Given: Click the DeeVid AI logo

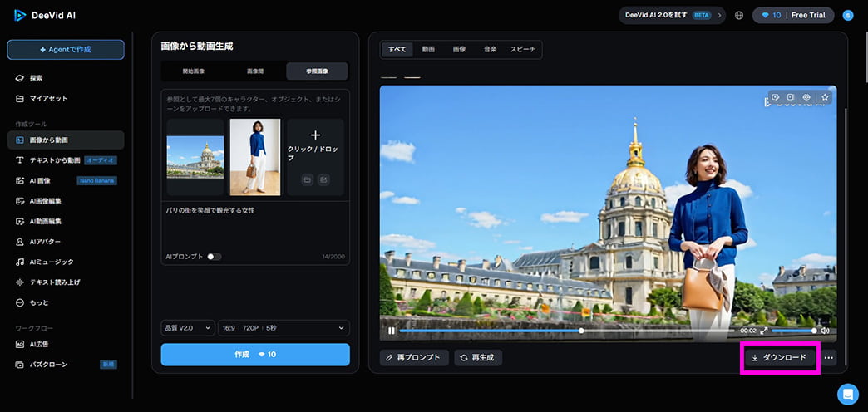Looking at the screenshot, I should [44, 16].
